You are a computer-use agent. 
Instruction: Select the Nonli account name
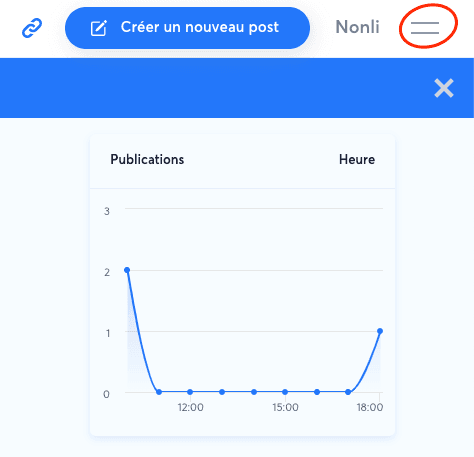pos(357,27)
